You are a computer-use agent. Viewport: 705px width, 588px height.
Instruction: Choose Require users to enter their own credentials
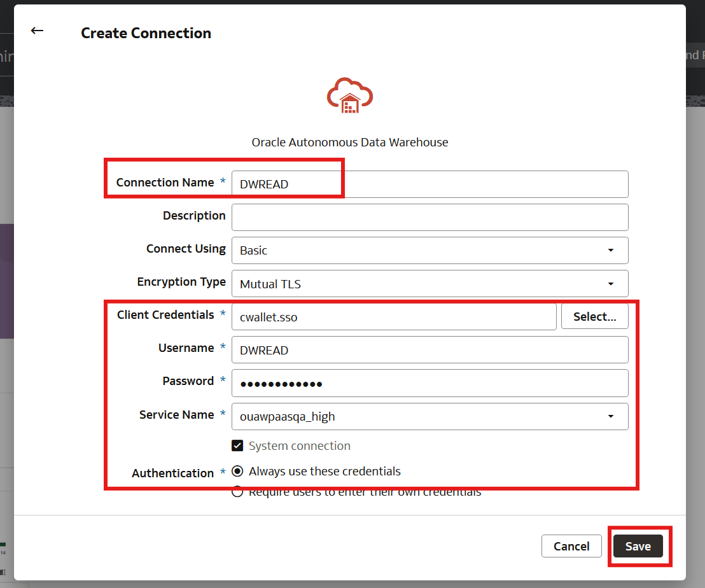237,491
